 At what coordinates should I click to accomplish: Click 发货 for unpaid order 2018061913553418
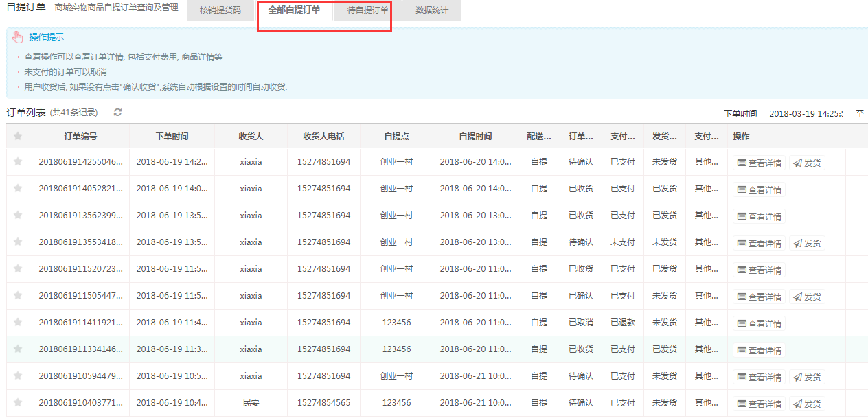click(807, 244)
